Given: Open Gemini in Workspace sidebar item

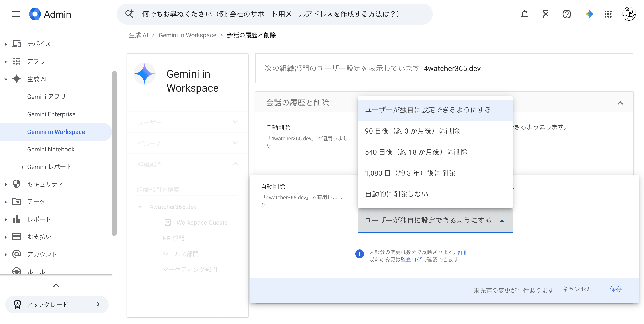Looking at the screenshot, I should coord(56,132).
